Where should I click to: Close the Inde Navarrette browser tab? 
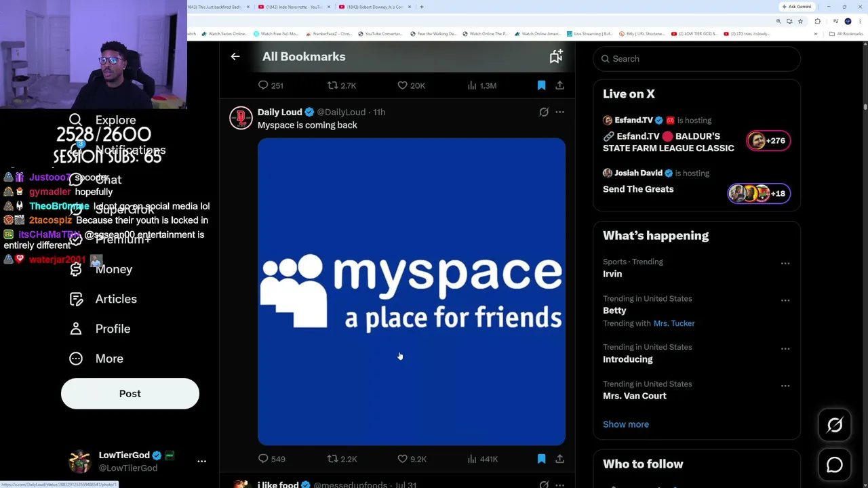(329, 7)
